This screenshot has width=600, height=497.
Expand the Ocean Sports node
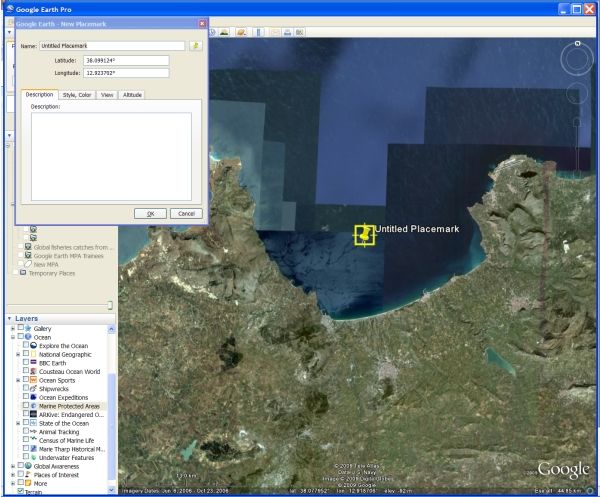pyautogui.click(x=18, y=380)
